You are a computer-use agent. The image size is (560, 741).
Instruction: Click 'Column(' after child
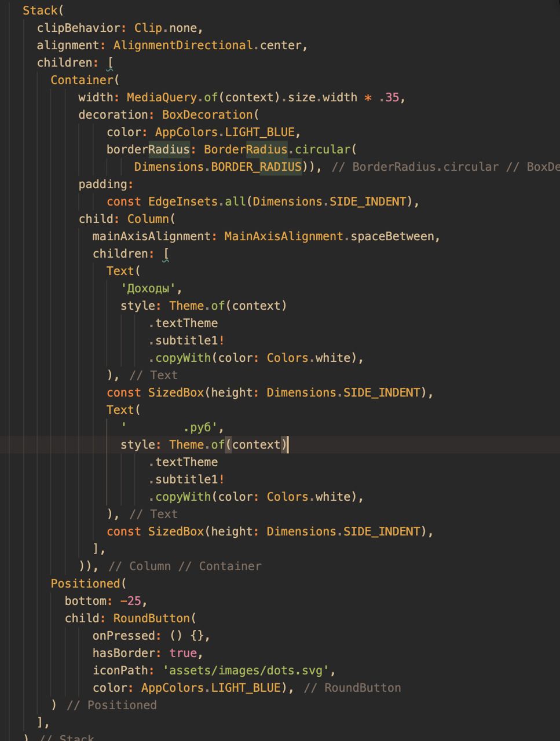[152, 219]
